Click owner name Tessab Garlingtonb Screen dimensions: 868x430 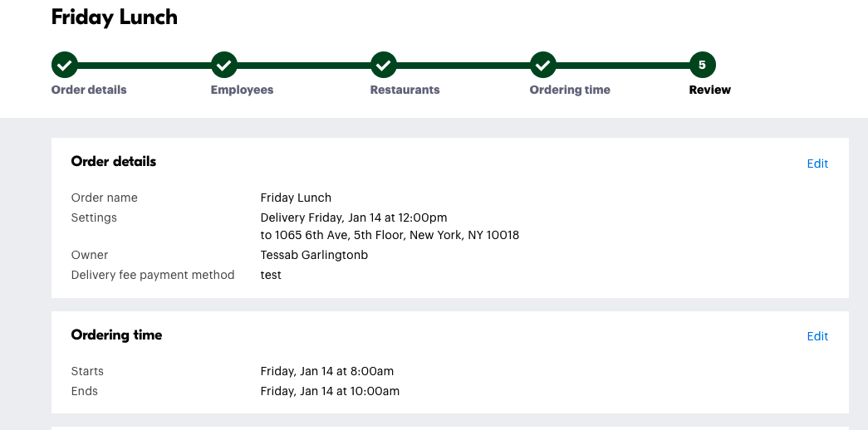pyautogui.click(x=314, y=255)
